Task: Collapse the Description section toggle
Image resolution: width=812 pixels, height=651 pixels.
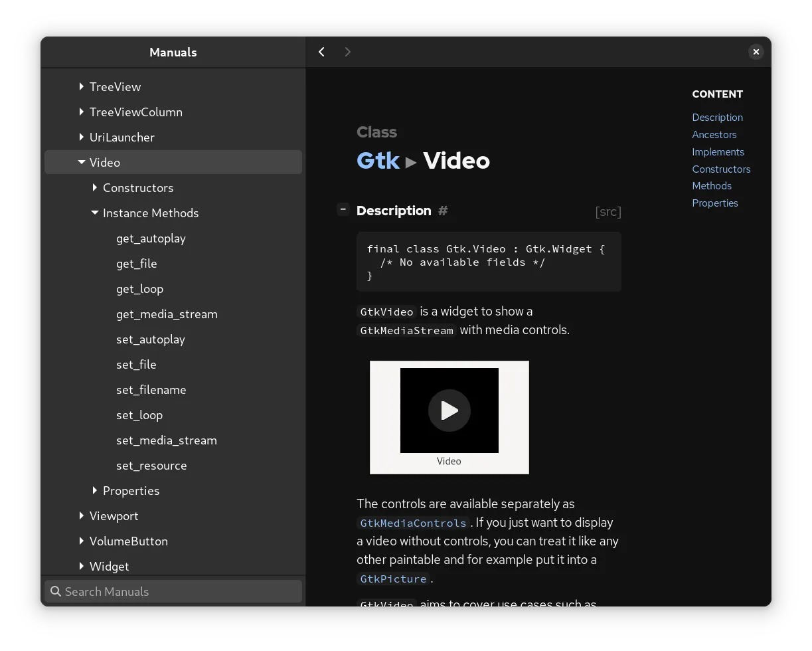Action: click(x=343, y=210)
